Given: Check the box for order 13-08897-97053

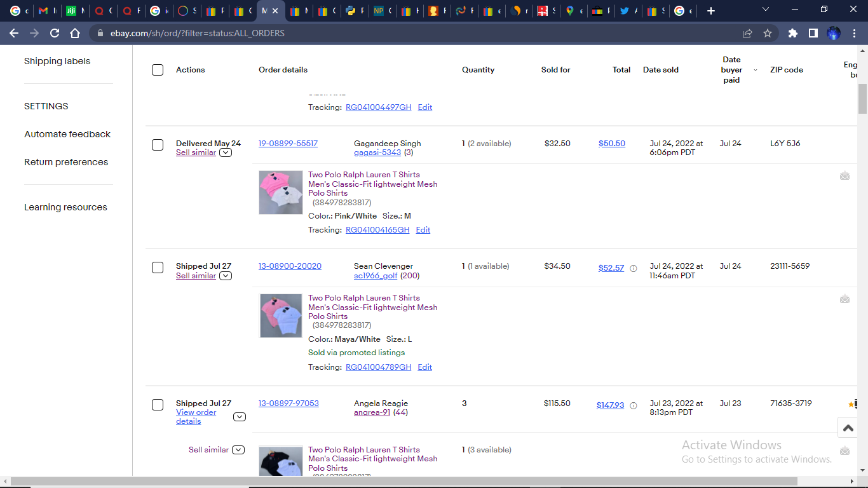Looking at the screenshot, I should coord(158,405).
